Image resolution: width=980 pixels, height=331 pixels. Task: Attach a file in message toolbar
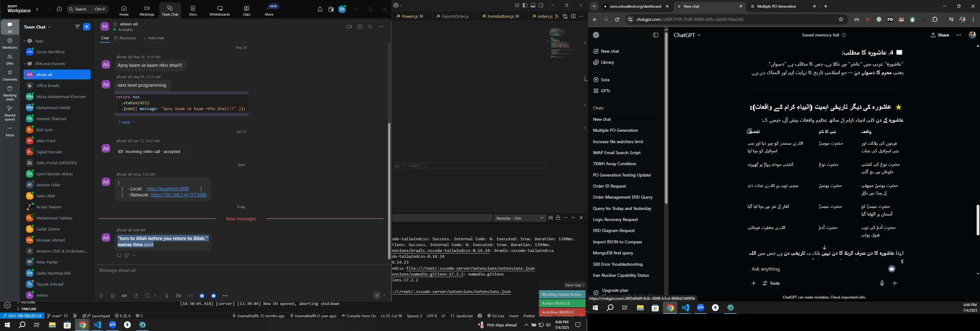(136, 296)
